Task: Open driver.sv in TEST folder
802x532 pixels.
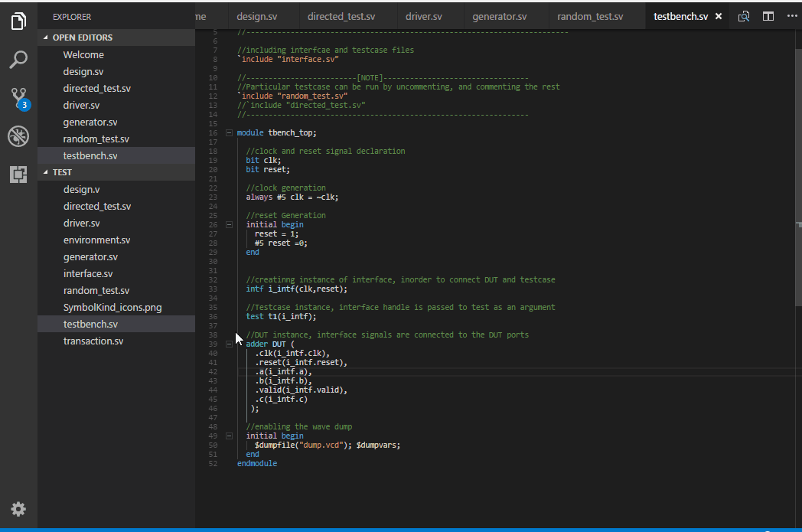Action: pos(116,223)
